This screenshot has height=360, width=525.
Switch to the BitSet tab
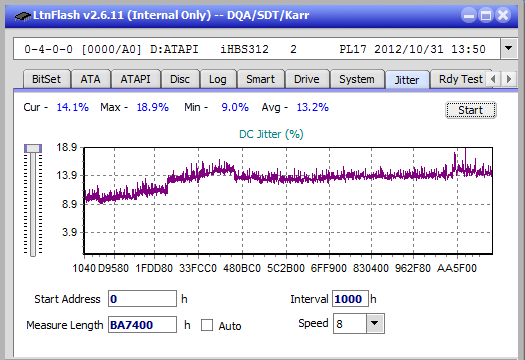click(47, 79)
